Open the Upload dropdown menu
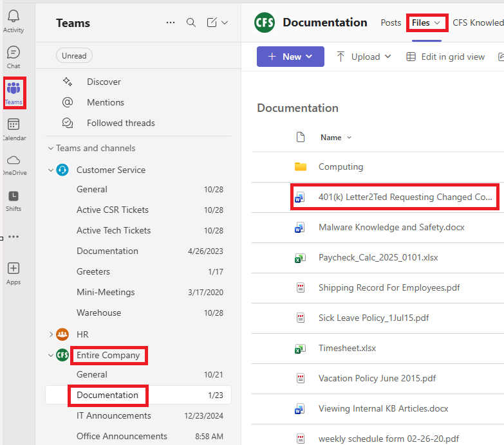Viewport: 504px width, 445px height. point(364,57)
